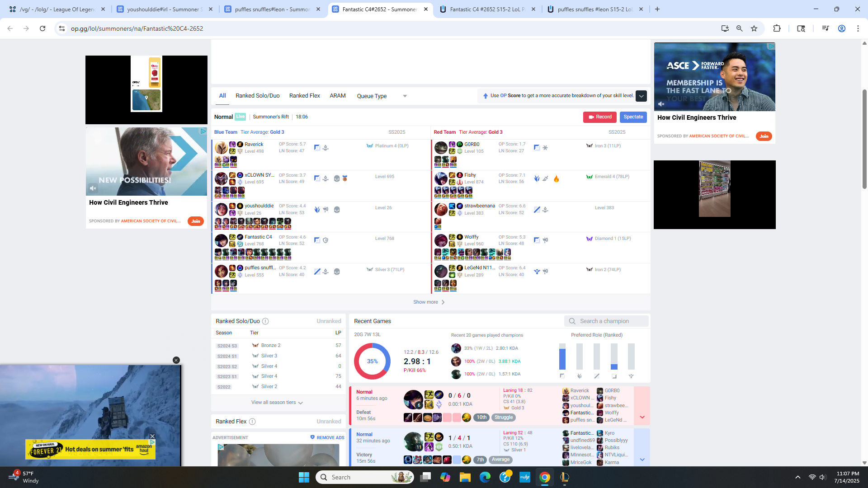Open Raverick's summoner profile
868x488 pixels.
tap(254, 145)
